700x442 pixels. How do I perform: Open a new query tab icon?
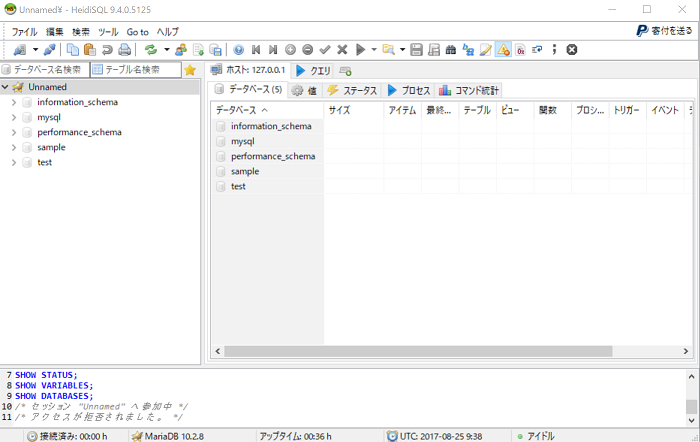click(x=345, y=71)
